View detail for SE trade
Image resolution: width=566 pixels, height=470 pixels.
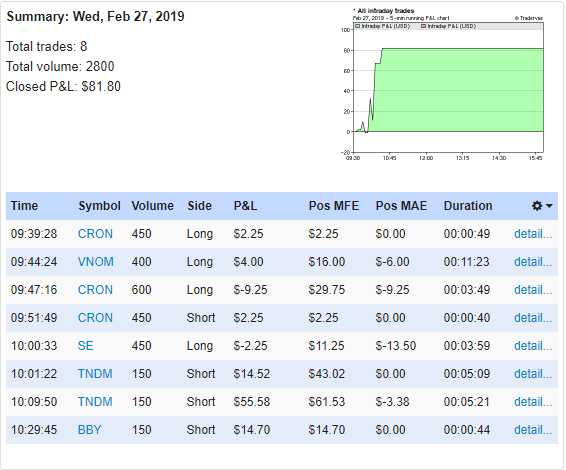pos(533,346)
